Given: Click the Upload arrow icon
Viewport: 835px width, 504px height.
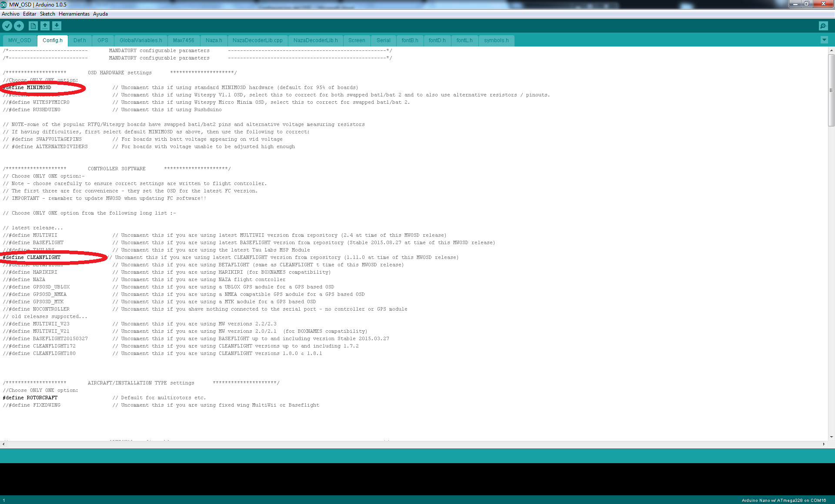Looking at the screenshot, I should click(19, 26).
